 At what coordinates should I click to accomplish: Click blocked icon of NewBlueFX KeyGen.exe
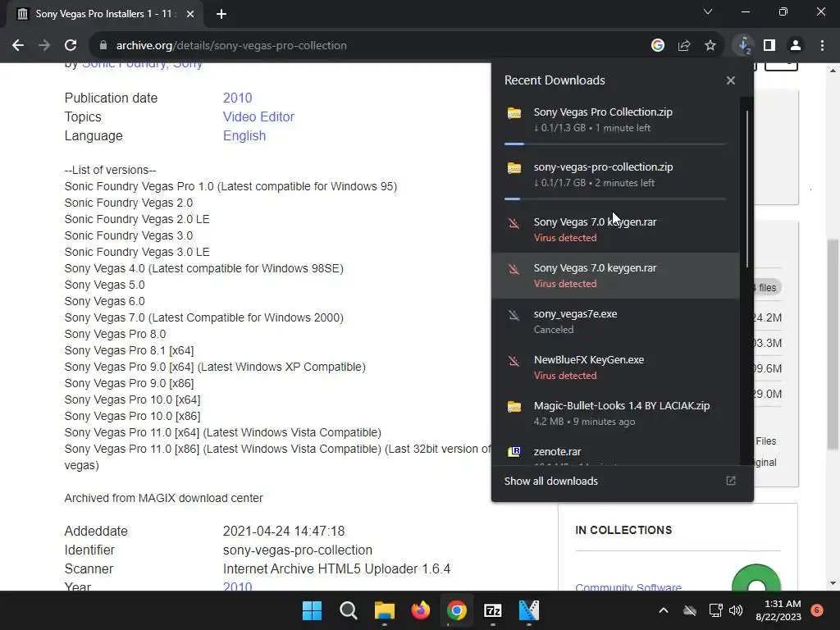514,361
